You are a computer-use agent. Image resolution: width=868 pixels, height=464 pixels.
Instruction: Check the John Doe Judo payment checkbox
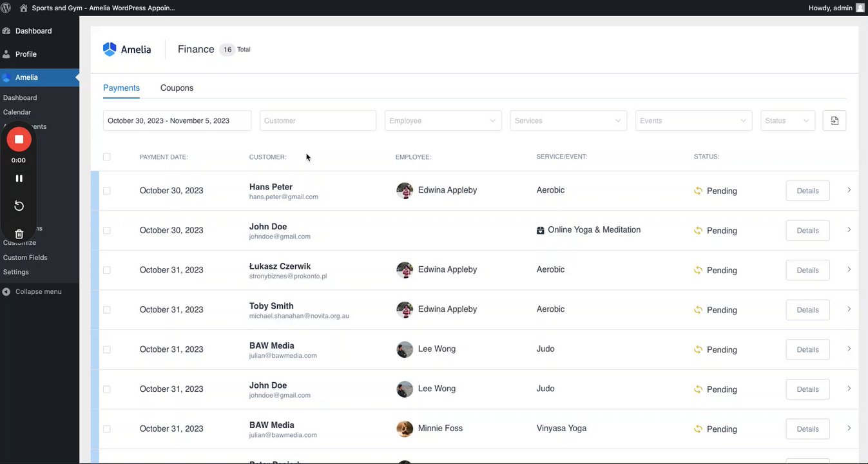(107, 389)
